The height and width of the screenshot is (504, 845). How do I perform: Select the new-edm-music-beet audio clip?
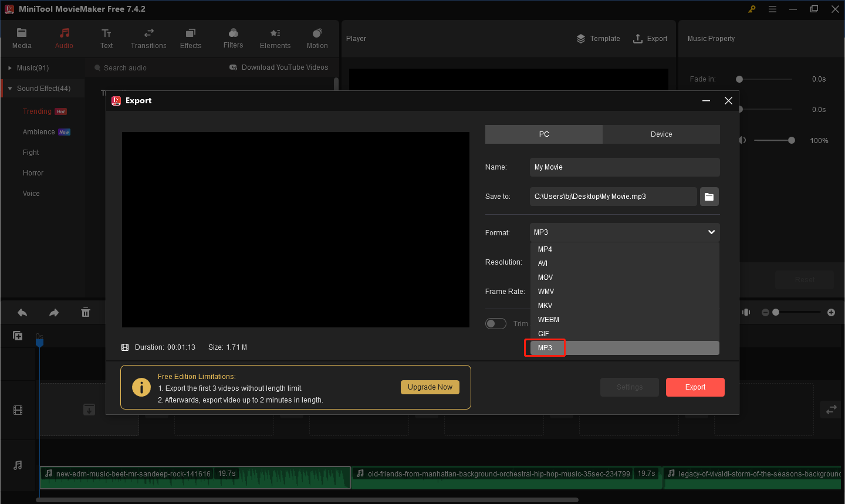tap(195, 478)
